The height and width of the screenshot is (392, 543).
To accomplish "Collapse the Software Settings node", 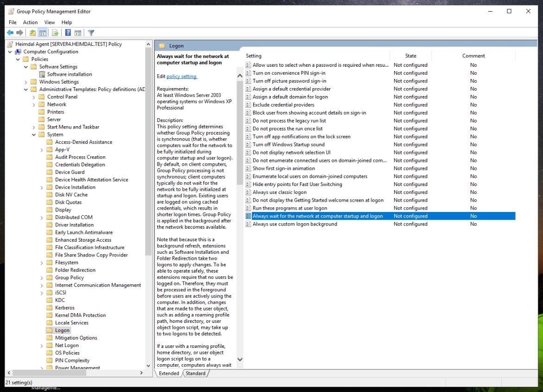I will [26, 67].
